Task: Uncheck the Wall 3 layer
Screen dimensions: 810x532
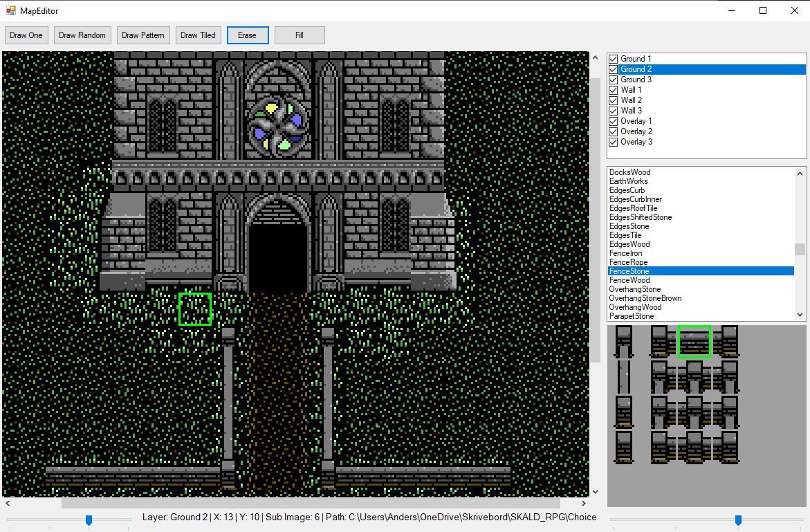Action: tap(613, 111)
